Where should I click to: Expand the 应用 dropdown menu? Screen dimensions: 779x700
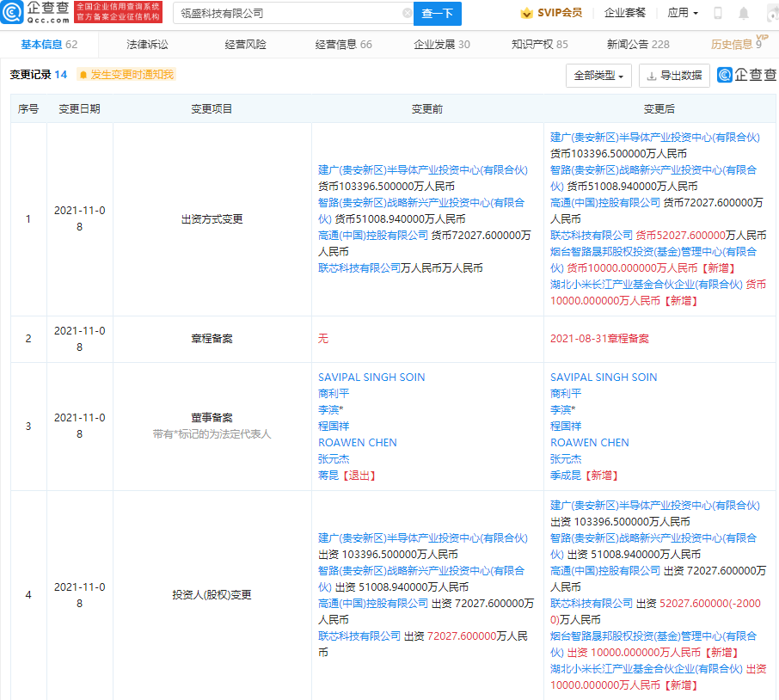tap(683, 13)
